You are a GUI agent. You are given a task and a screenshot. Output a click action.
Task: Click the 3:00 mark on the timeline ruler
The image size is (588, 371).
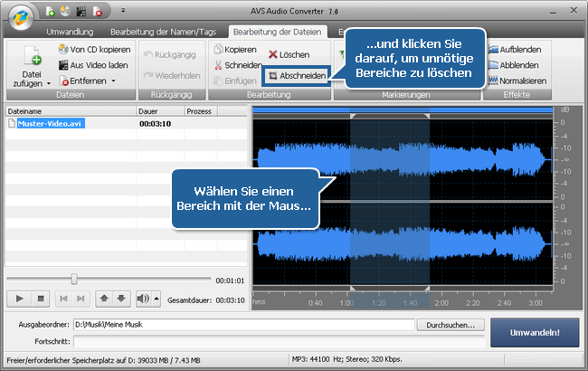(x=536, y=303)
